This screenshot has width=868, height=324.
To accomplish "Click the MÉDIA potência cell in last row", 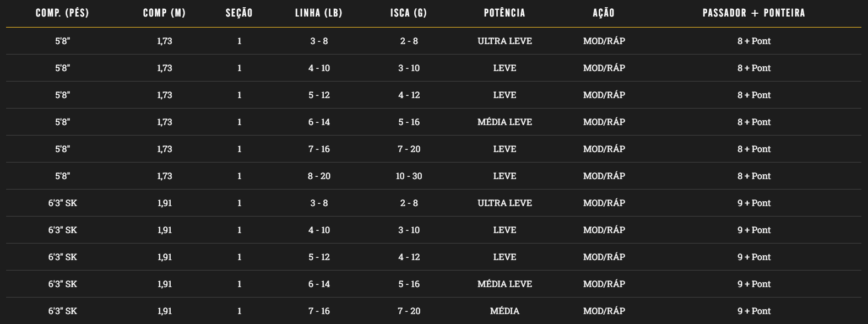I will tap(504, 311).
